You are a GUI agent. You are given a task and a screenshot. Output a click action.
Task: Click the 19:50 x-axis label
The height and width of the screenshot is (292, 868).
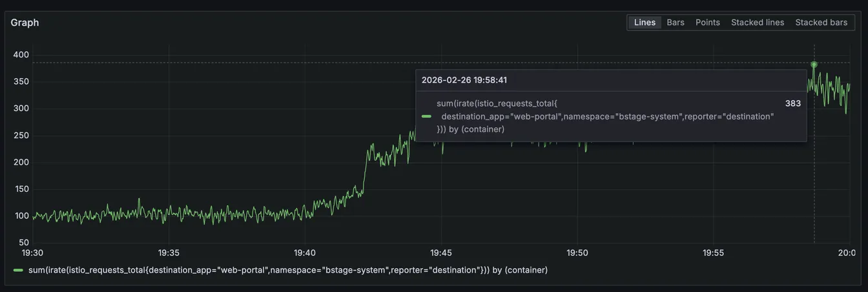(x=577, y=253)
